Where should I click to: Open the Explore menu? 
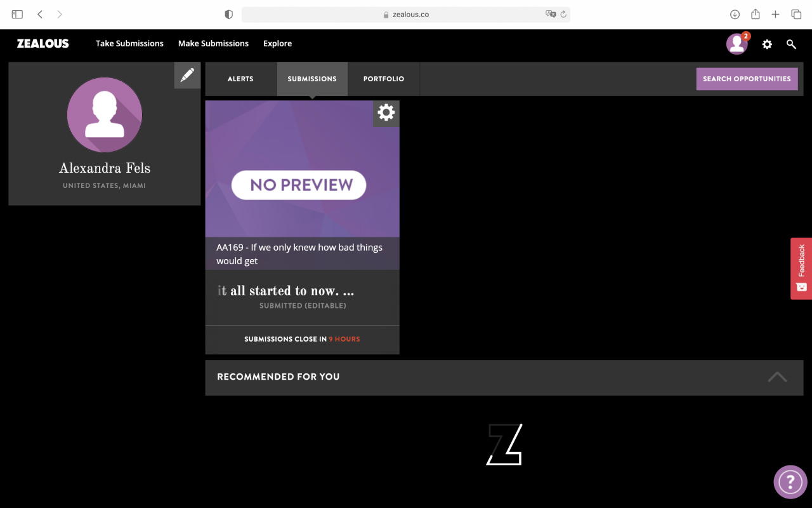coord(278,44)
